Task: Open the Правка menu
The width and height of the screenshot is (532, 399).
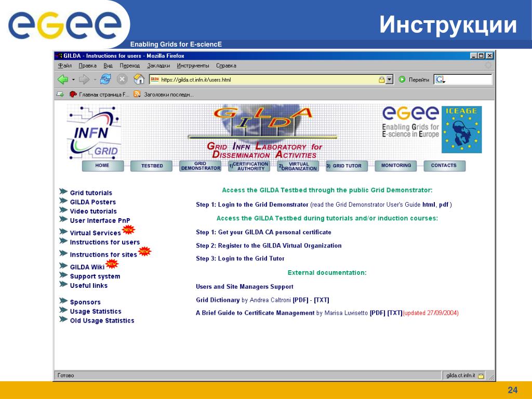Action: tap(87, 65)
